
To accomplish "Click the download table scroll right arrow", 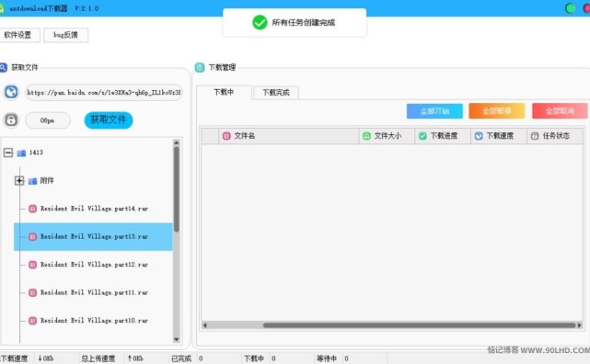I will tap(580, 325).
